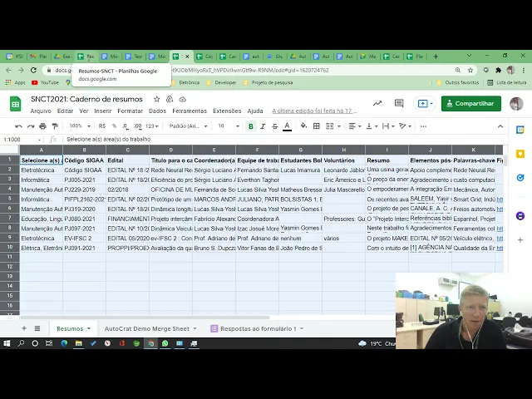Select cell with PJ005-2021
Viewport: 532px width, 399px height.
(84, 180)
